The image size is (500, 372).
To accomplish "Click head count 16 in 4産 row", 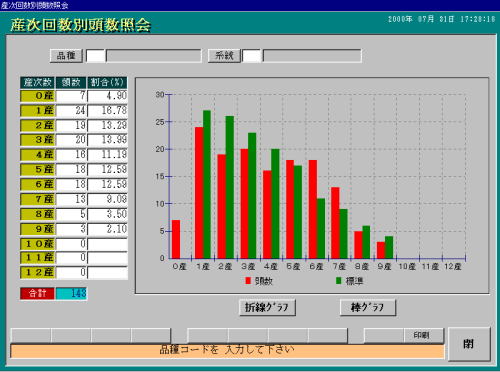I will pyautogui.click(x=71, y=155).
